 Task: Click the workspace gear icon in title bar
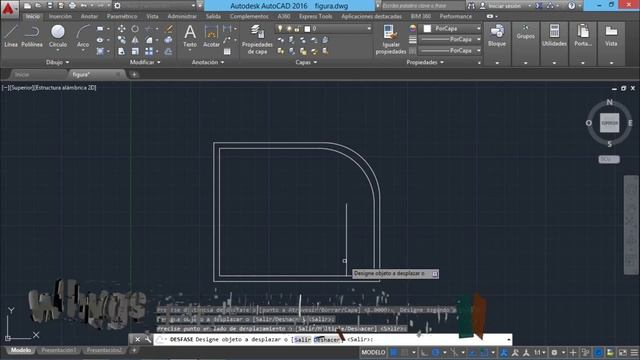coord(118,6)
